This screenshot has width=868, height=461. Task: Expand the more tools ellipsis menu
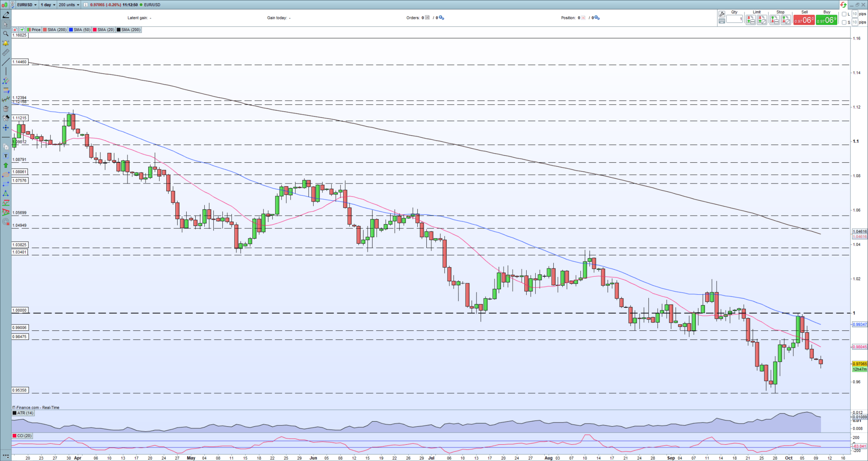pos(5,456)
